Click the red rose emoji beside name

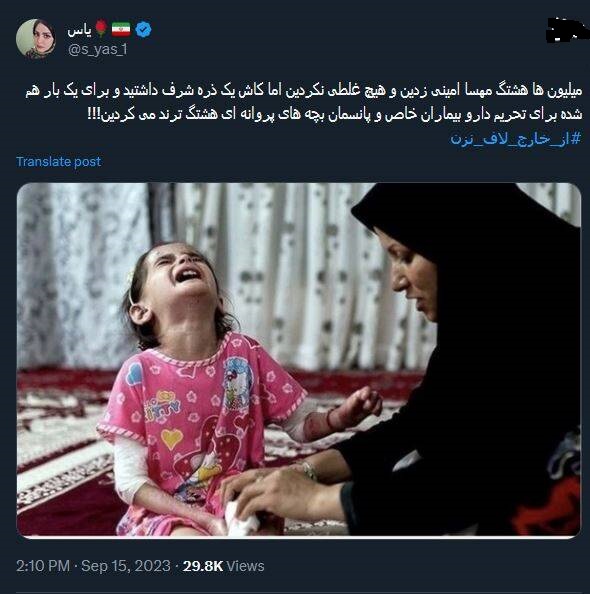pos(101,29)
